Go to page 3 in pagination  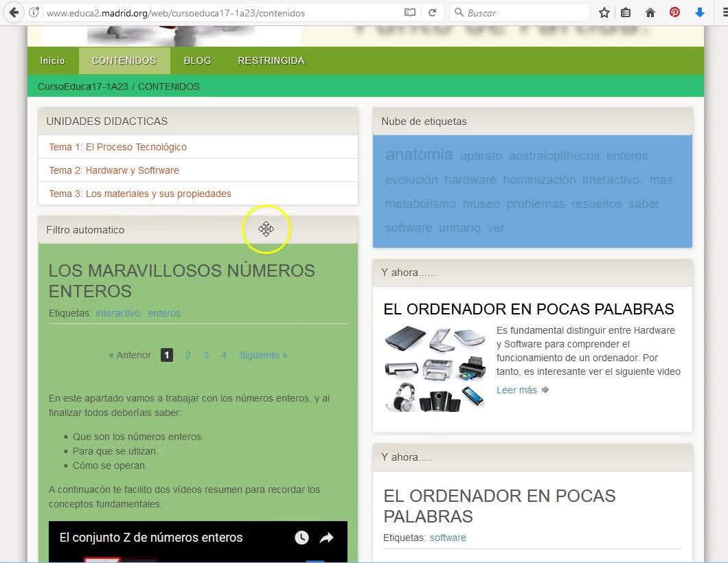click(x=205, y=355)
